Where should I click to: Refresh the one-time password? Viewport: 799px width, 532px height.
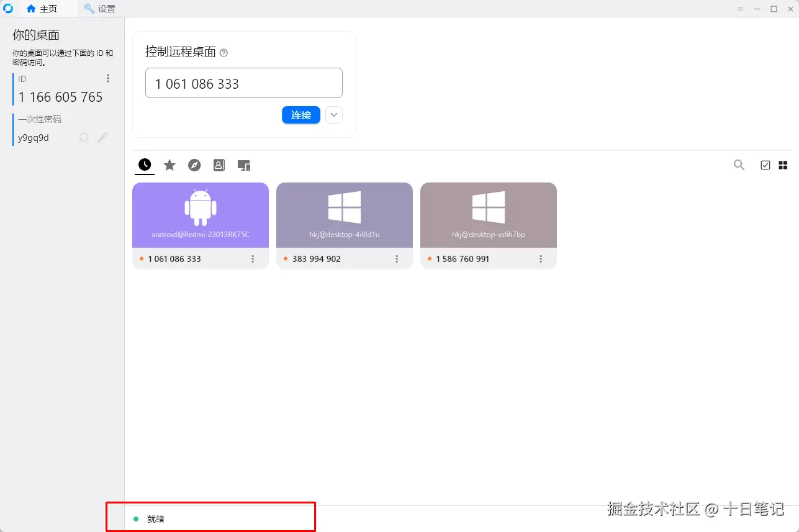[84, 137]
